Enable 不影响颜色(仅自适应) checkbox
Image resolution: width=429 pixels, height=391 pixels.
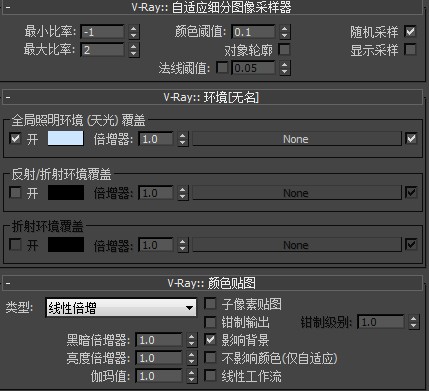(x=210, y=358)
